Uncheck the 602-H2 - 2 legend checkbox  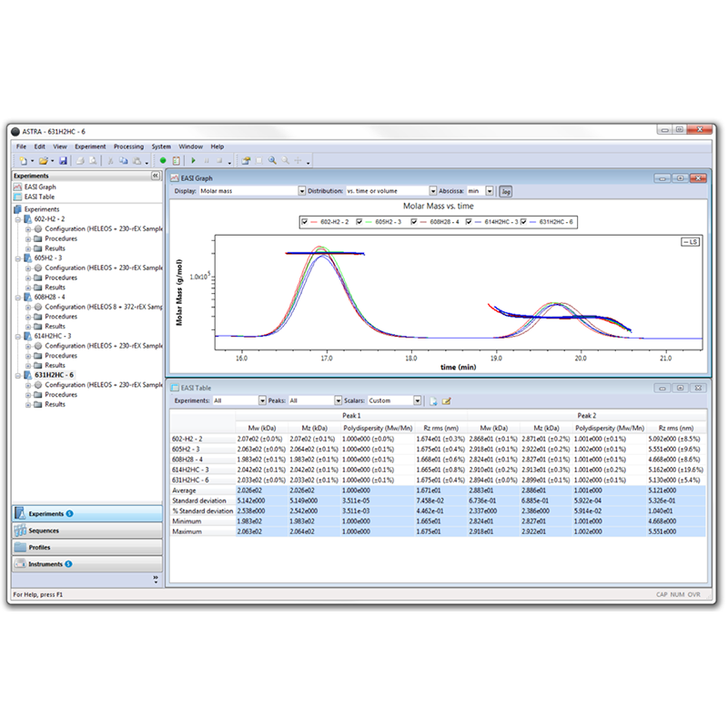[305, 222]
